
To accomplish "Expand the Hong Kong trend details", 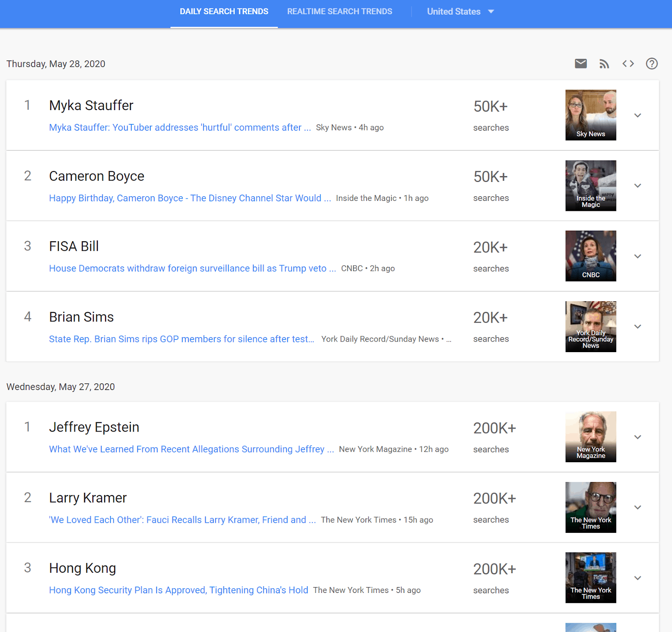I will pos(638,577).
